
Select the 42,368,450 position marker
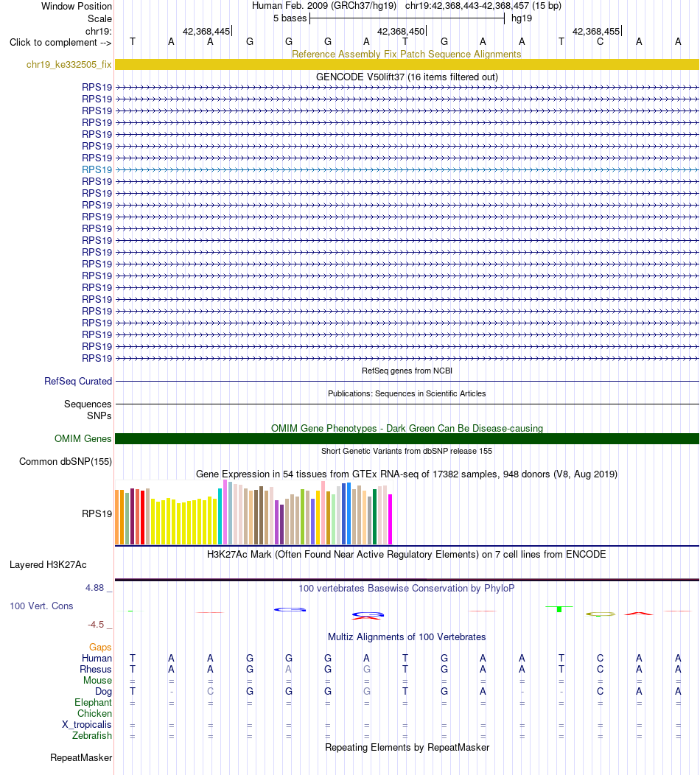point(402,31)
